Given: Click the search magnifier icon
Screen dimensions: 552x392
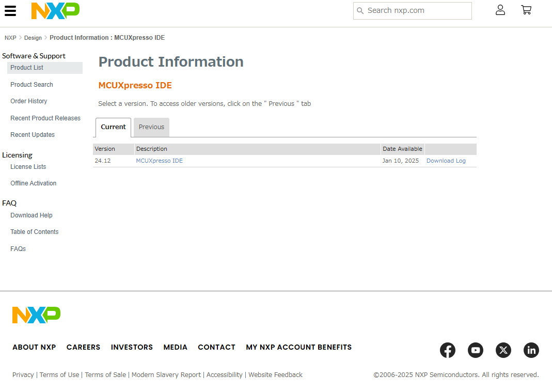Looking at the screenshot, I should (x=360, y=11).
